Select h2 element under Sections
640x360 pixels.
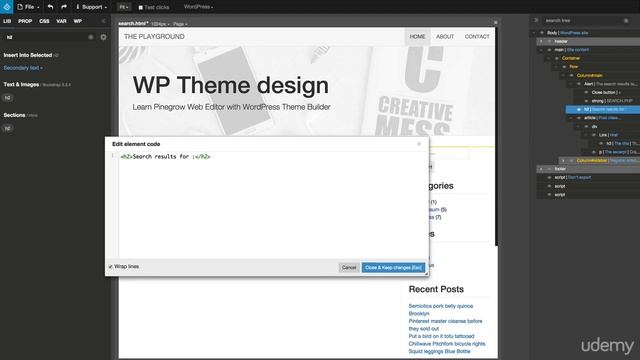[x=7, y=128]
